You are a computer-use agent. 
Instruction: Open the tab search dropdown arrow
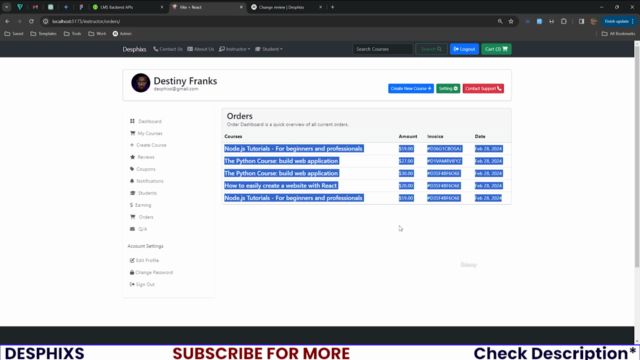click(7, 7)
